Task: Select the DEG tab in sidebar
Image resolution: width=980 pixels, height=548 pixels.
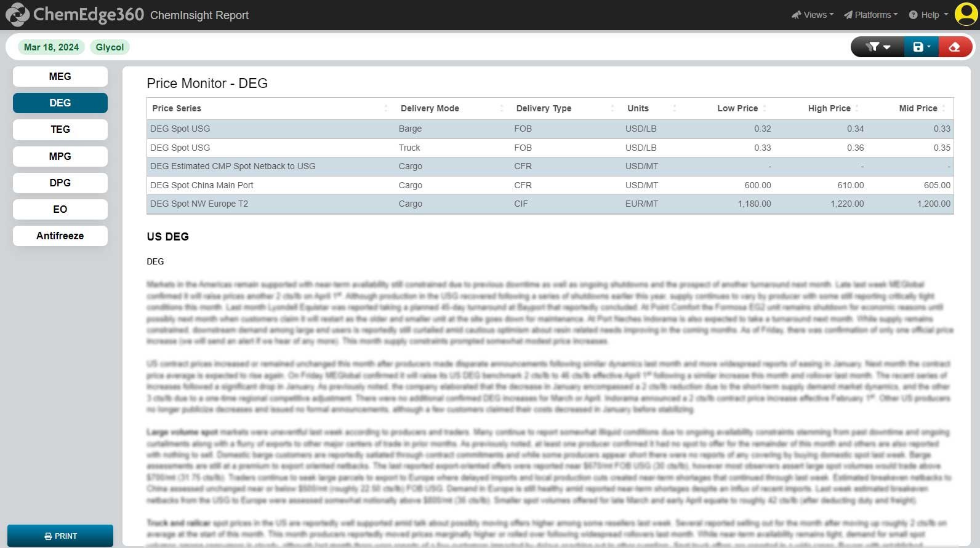Action: click(x=60, y=103)
